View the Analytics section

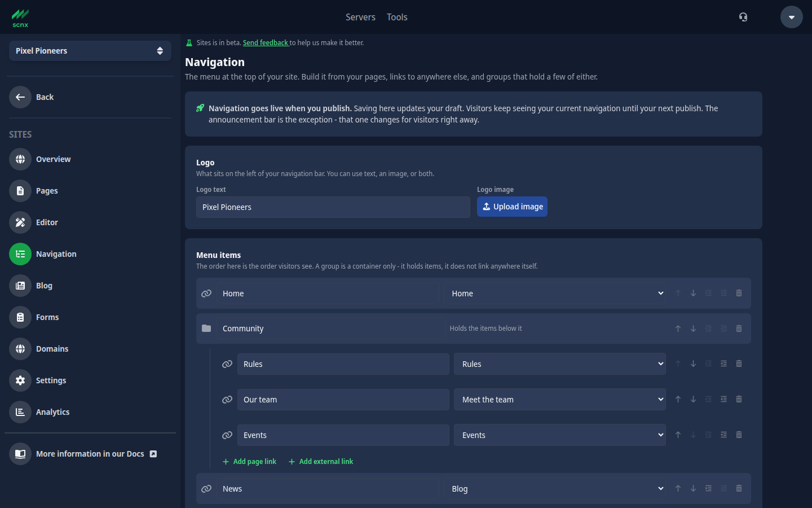point(90,412)
